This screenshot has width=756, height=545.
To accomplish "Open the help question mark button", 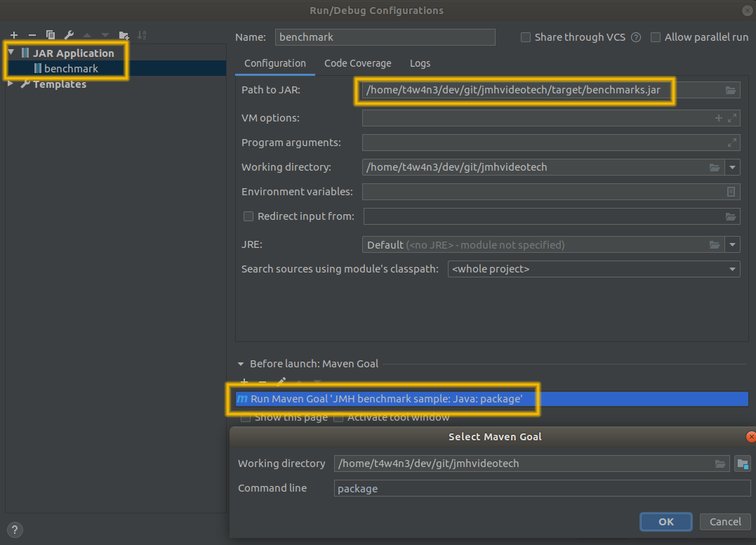I will click(x=15, y=530).
